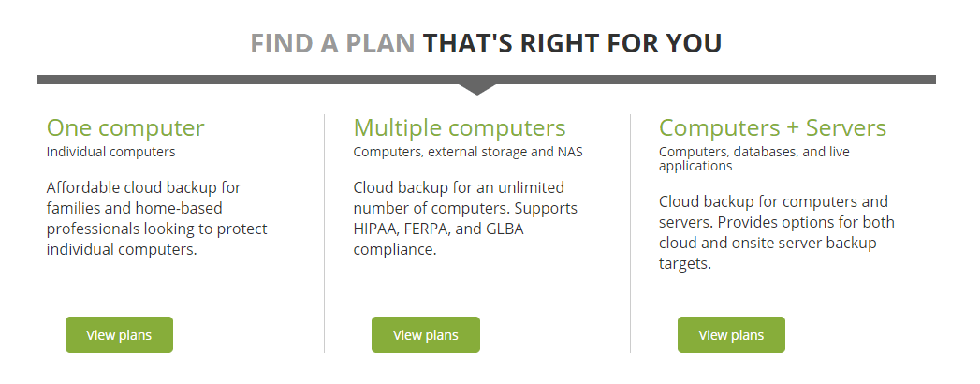Click View plans under One computer
The image size is (980, 384).
tap(119, 334)
